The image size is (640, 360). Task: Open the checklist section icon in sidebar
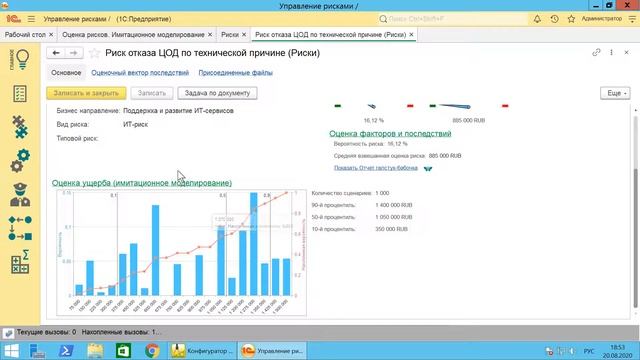20,93
